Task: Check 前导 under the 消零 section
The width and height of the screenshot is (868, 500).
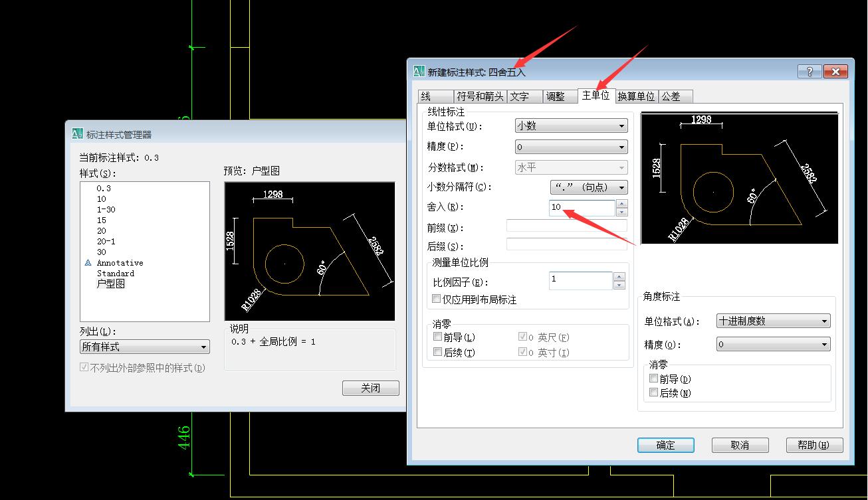Action: pos(436,337)
